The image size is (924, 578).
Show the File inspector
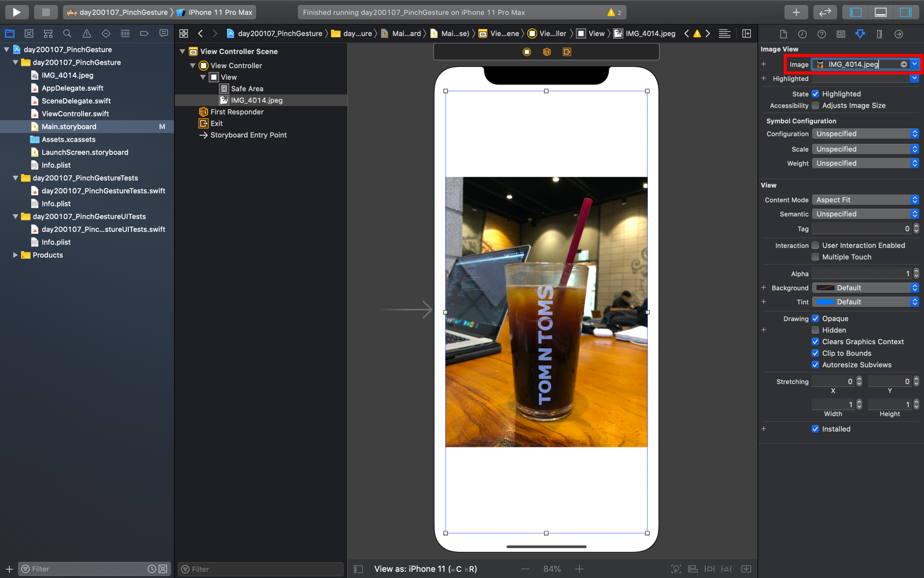[783, 34]
